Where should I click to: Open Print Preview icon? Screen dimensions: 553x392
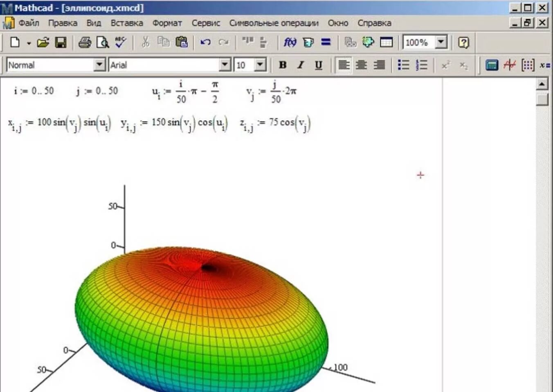point(103,42)
